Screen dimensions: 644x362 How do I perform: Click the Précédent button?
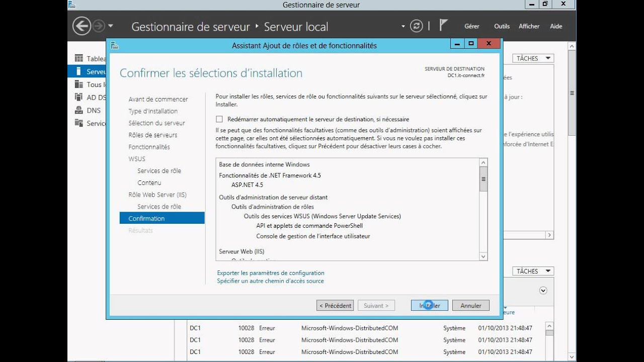(x=335, y=305)
